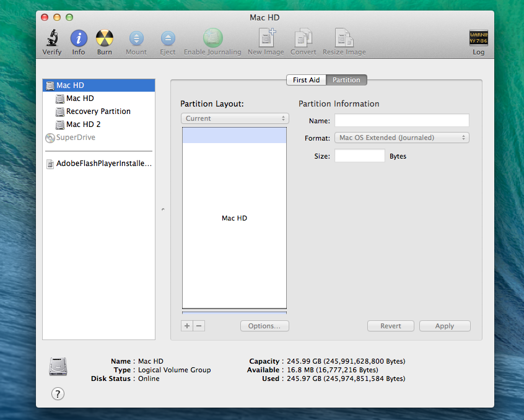Click the large disk icon in info footer
Viewport: 524px width, 420px height.
(58, 366)
